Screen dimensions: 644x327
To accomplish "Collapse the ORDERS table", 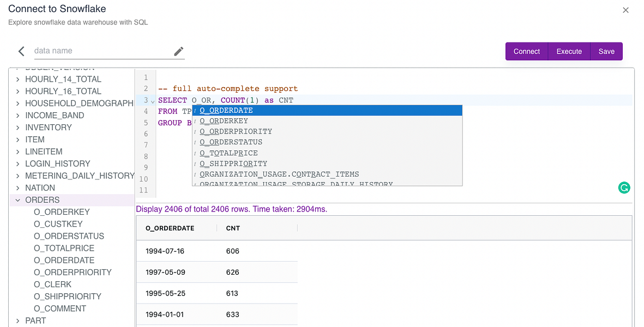I will click(17, 200).
